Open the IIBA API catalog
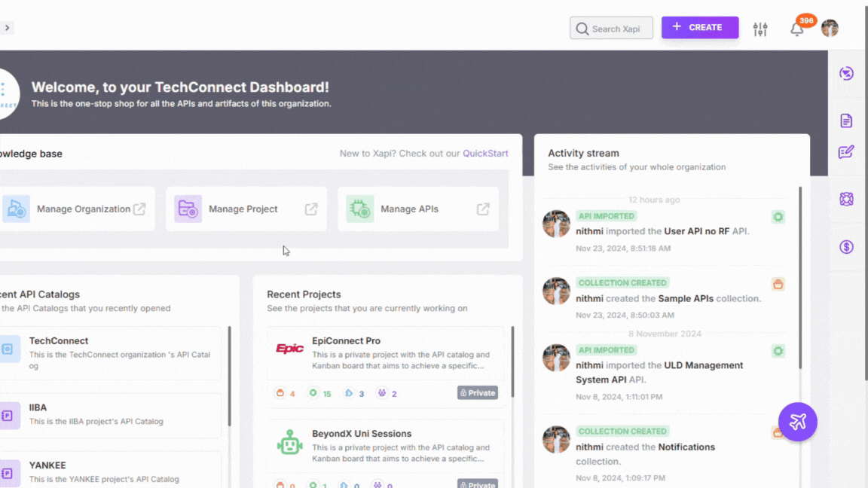This screenshot has width=868, height=488. [109, 415]
